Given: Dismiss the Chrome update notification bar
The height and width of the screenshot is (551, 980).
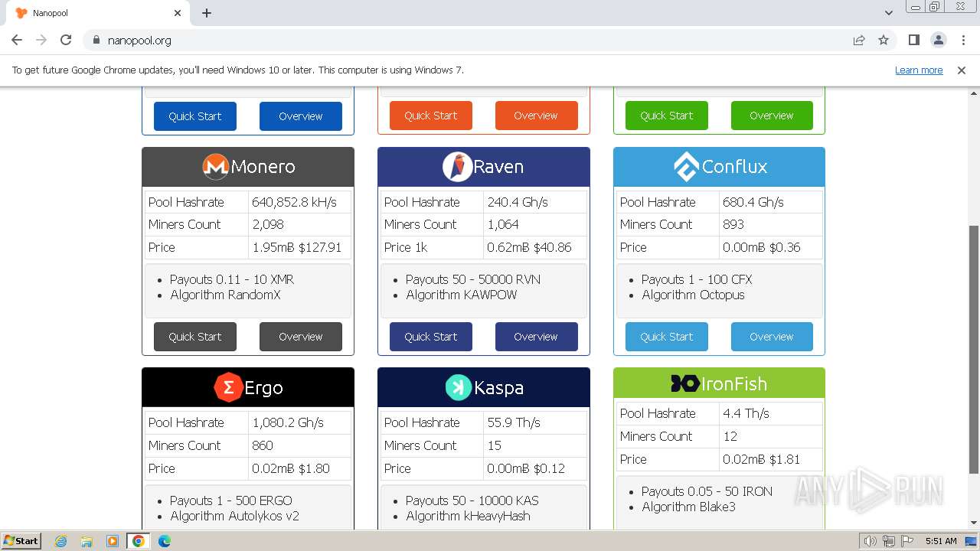Looking at the screenshot, I should [962, 70].
